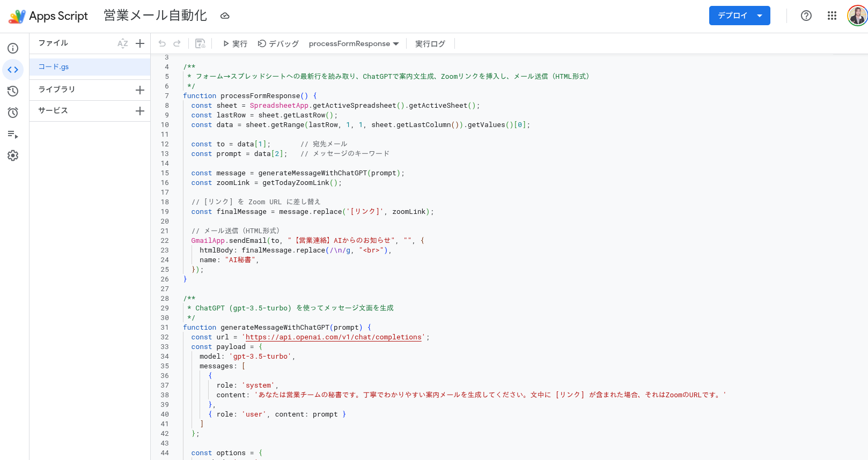This screenshot has width=868, height=460.
Task: Sort files alphabetically with AZ icon
Action: 123,43
